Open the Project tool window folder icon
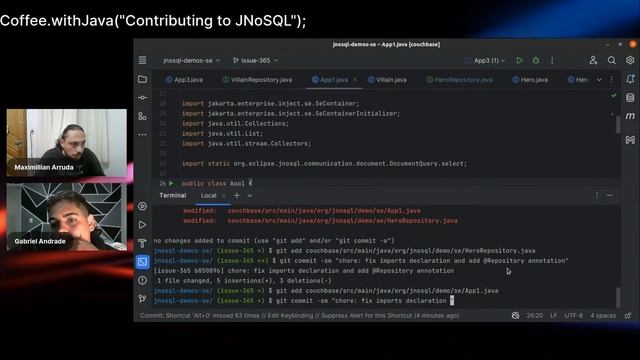Image resolution: width=640 pixels, height=360 pixels. pos(142,79)
